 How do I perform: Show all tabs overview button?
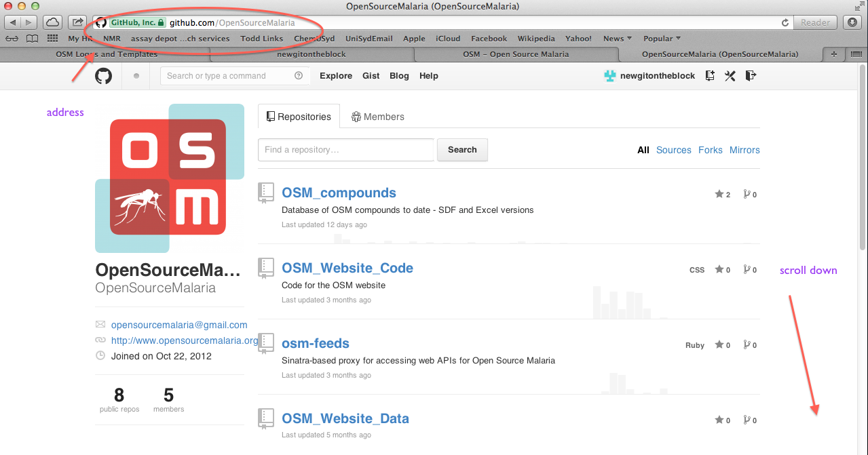coord(856,54)
